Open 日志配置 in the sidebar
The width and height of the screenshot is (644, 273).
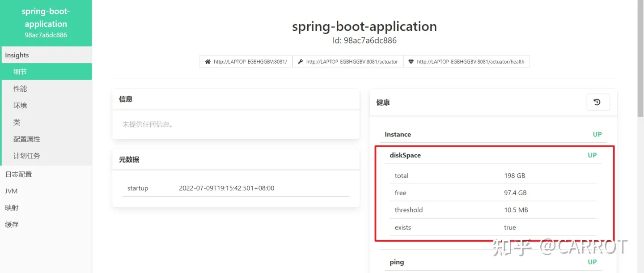tap(46, 174)
